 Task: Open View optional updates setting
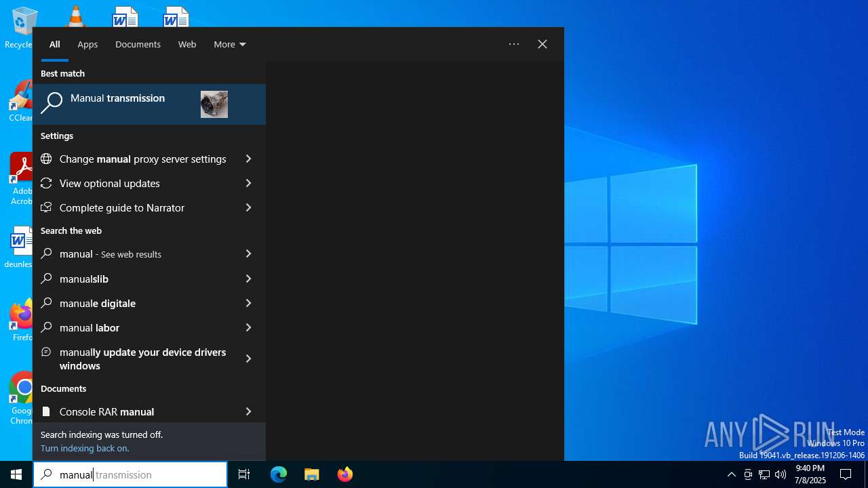pos(110,184)
